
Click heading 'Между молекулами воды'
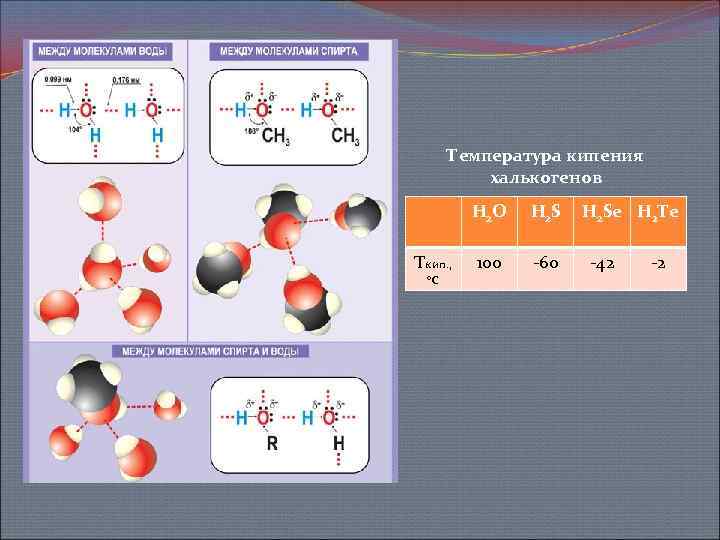click(x=102, y=51)
